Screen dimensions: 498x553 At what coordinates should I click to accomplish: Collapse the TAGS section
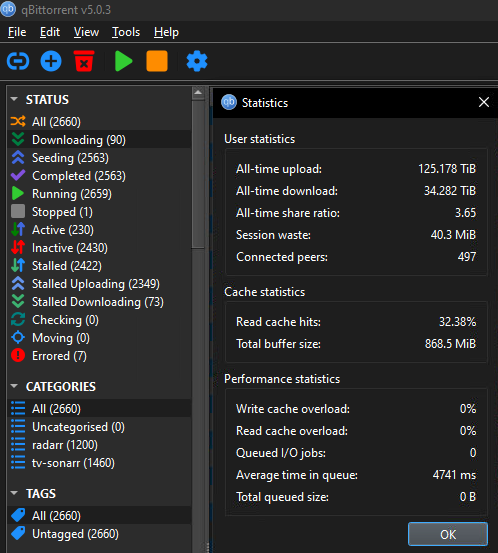[14, 493]
